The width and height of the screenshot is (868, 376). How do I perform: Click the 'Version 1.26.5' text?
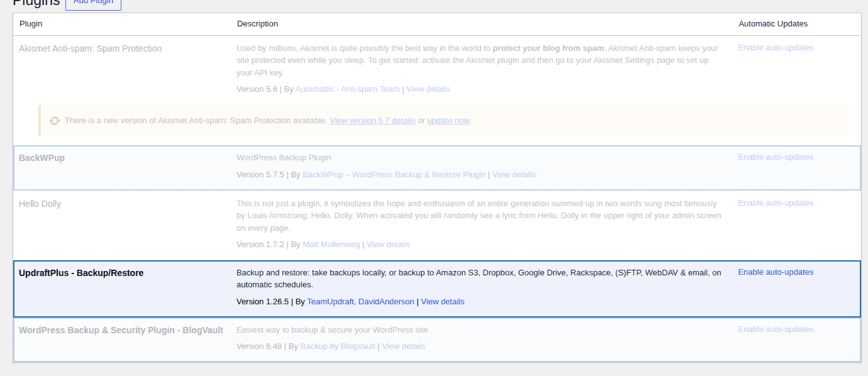tap(262, 302)
